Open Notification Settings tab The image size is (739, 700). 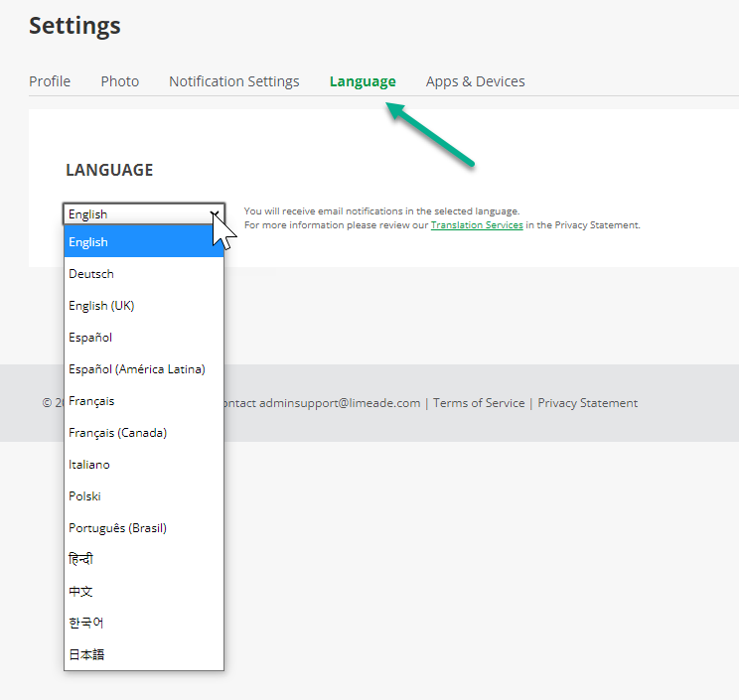point(233,81)
